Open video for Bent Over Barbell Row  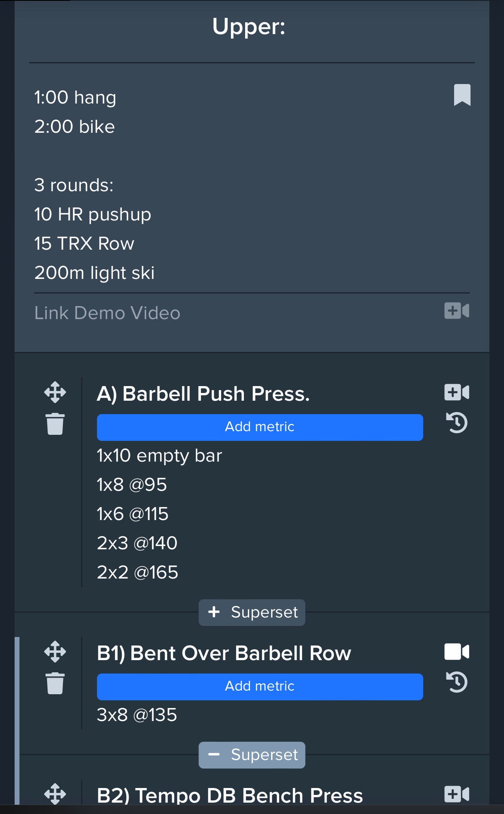(457, 652)
